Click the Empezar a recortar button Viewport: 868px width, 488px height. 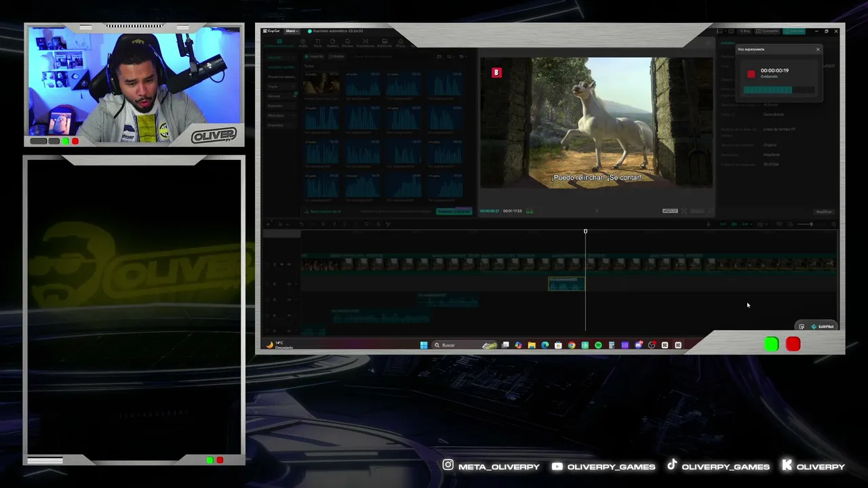(x=454, y=211)
